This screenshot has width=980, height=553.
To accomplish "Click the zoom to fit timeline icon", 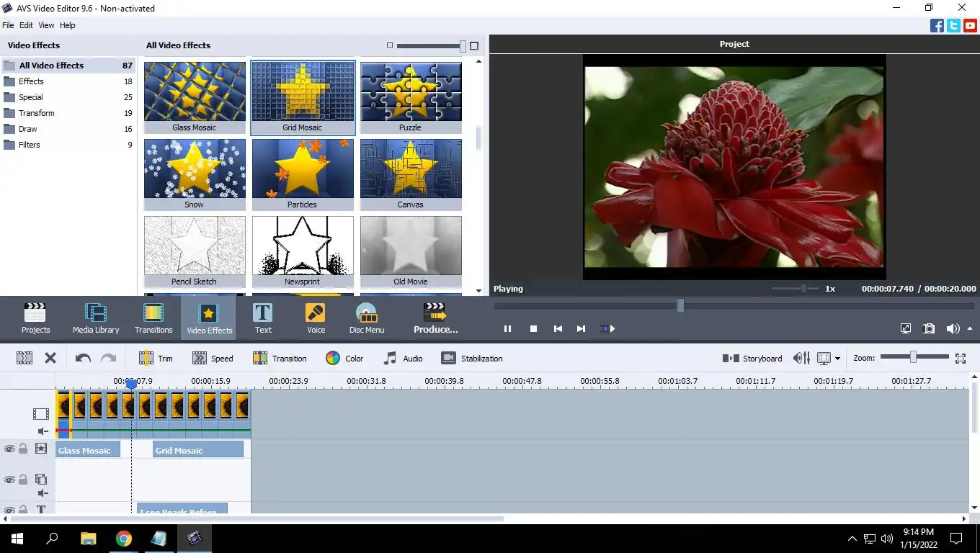I will (x=960, y=358).
